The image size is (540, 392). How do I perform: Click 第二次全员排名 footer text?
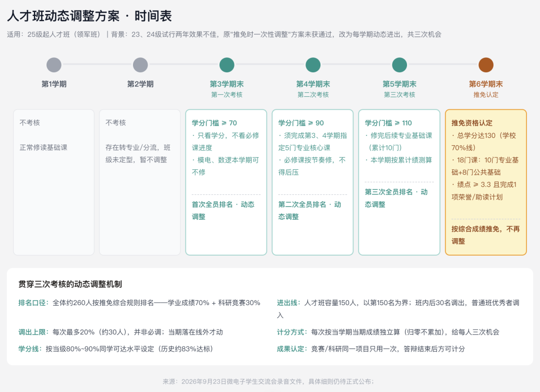coord(309,210)
